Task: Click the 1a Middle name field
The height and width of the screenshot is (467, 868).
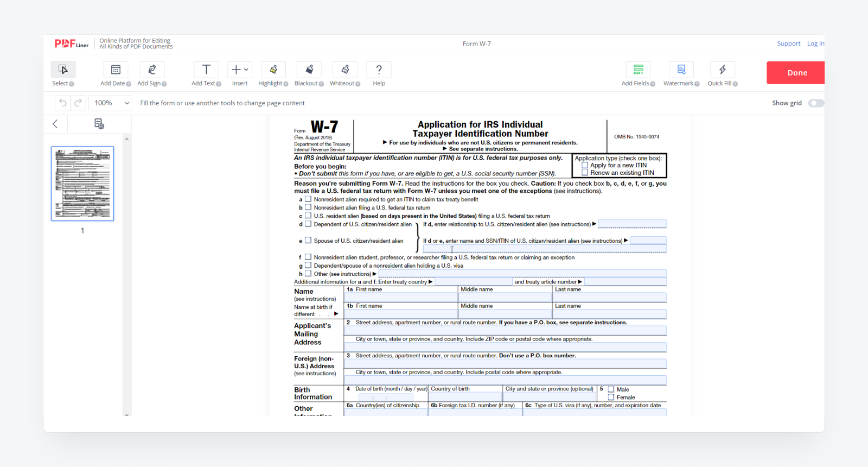Action: pos(505,298)
